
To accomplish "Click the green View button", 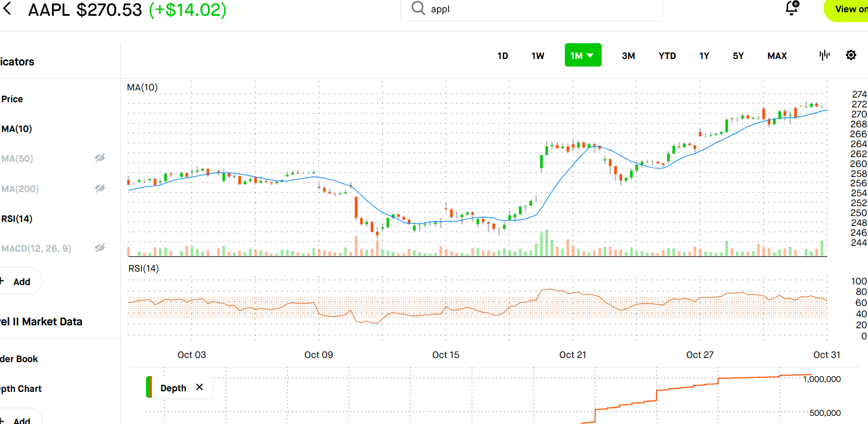I will (x=846, y=9).
